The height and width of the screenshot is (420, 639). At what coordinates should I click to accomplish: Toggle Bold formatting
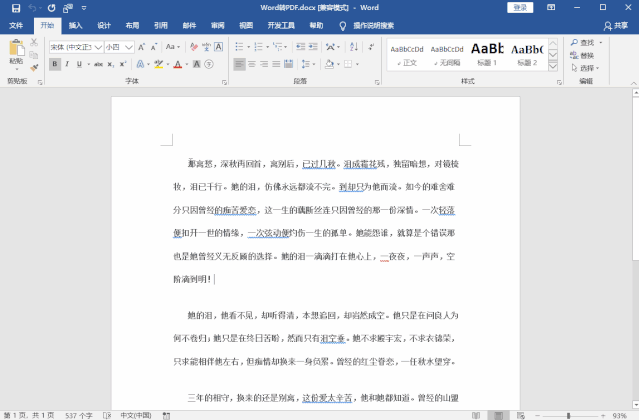click(x=55, y=64)
